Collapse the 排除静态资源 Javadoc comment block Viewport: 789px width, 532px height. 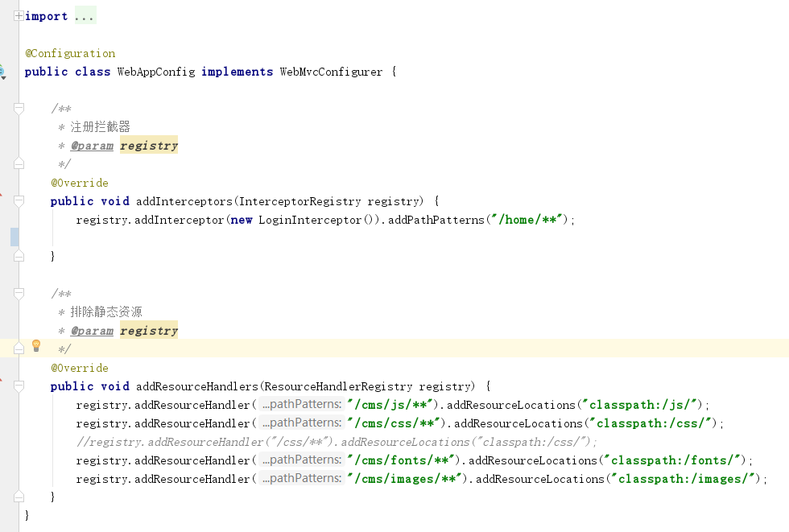coord(19,293)
